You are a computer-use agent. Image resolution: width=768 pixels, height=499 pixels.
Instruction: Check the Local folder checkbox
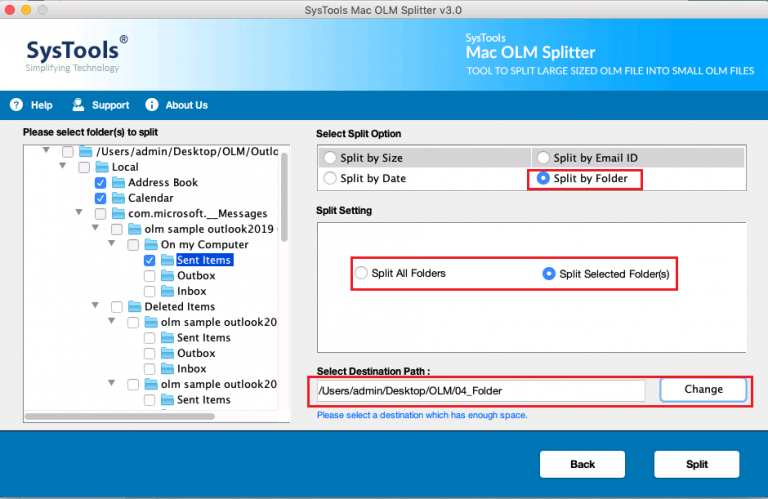click(84, 167)
